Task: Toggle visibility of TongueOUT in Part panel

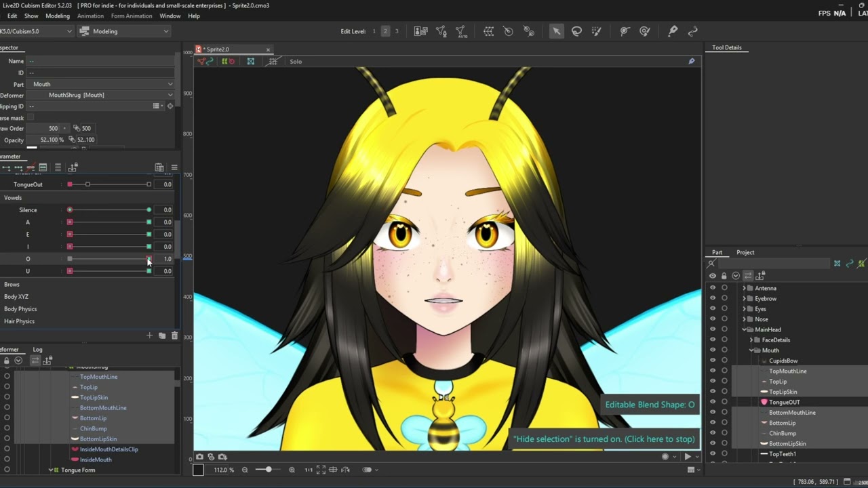Action: click(712, 402)
